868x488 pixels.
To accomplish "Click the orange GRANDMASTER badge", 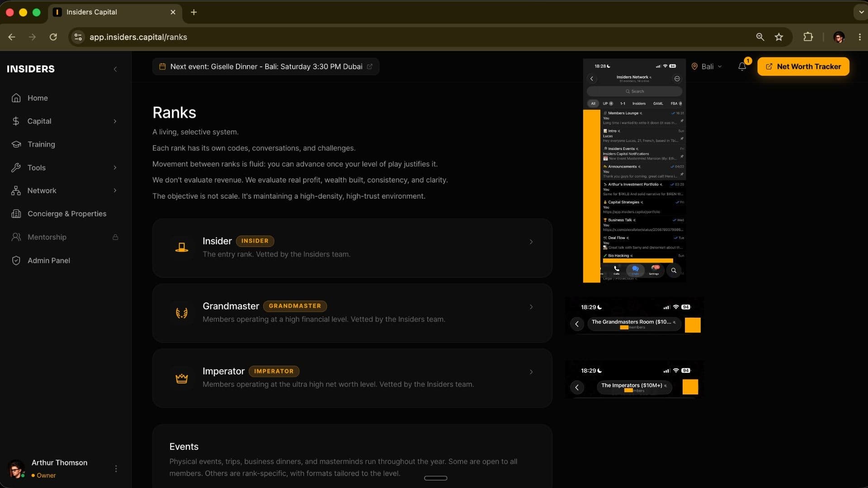I will coord(295,306).
